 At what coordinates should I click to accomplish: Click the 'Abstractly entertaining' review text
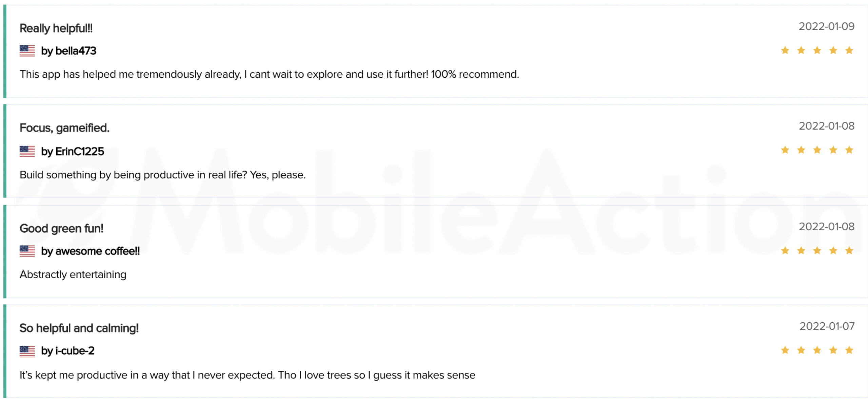coord(73,274)
